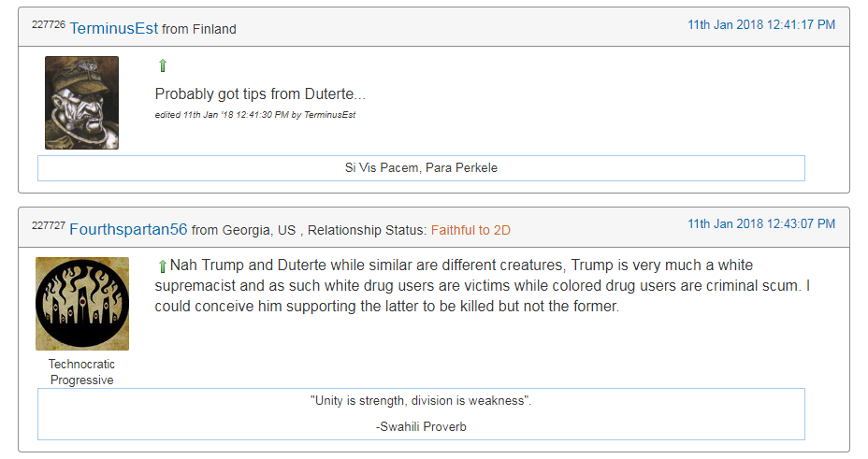Click Fourthspartan56's post body text
This screenshot has height=459, width=868.
tap(482, 286)
